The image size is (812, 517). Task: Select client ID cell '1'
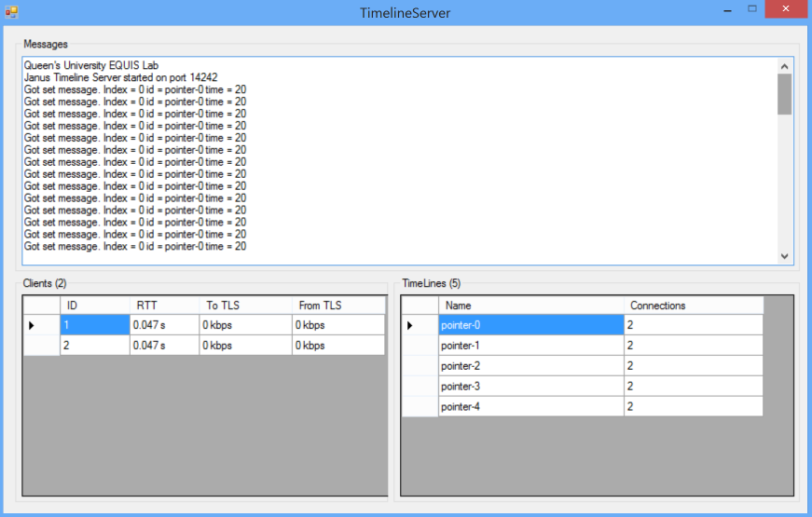[x=95, y=325]
